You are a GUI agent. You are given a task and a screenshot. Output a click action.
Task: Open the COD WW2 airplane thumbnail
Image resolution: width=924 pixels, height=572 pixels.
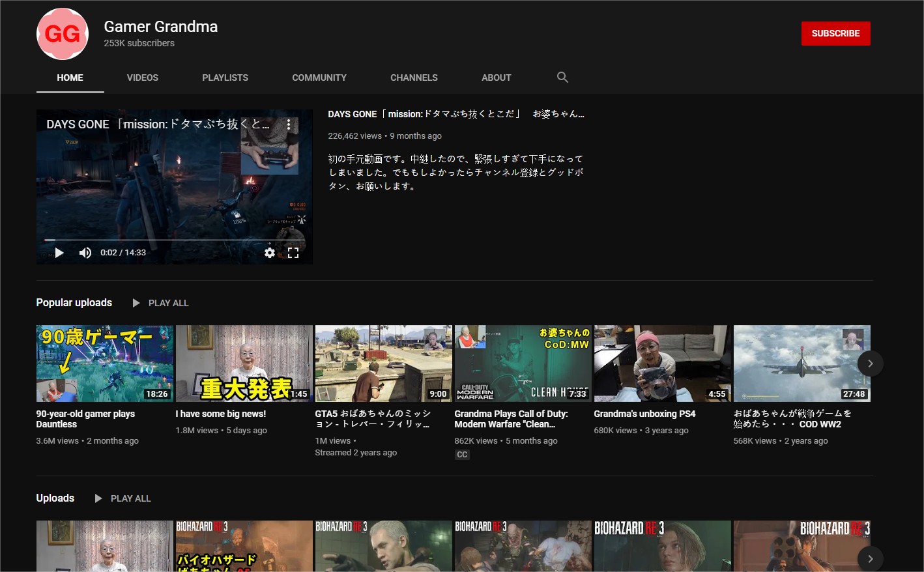802,364
